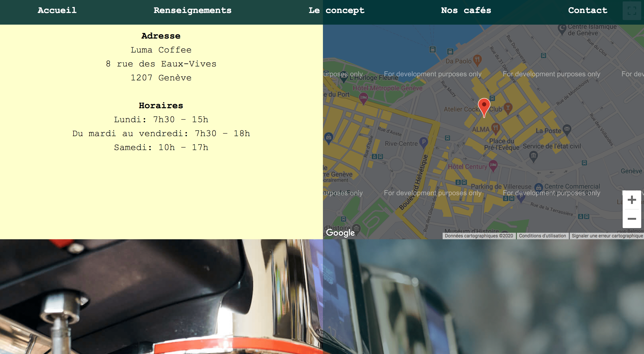Image resolution: width=644 pixels, height=354 pixels.
Task: Click Signaler une erreur cartographique
Action: tap(607, 236)
